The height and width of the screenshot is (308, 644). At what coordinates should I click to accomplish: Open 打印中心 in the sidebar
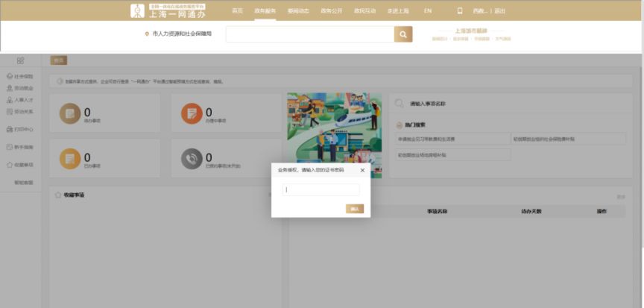tap(20, 129)
